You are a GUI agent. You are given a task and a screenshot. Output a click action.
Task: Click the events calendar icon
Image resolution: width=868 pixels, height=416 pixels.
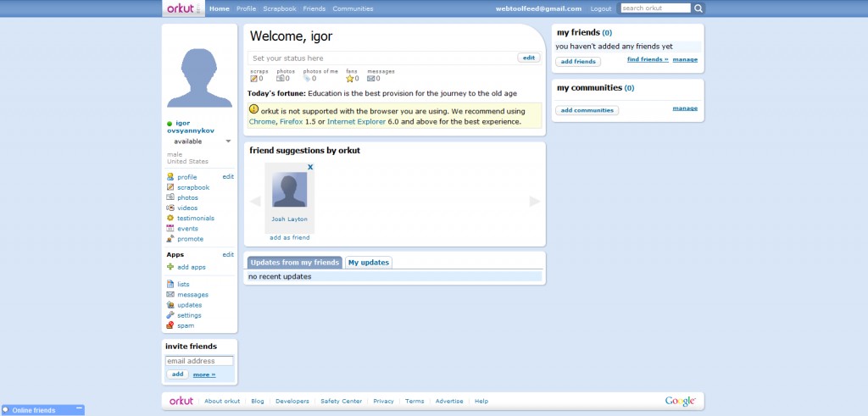170,229
